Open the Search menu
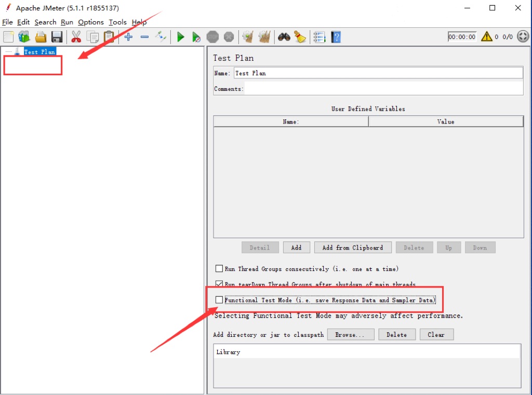Viewport: 532px width, 395px height. click(x=46, y=22)
